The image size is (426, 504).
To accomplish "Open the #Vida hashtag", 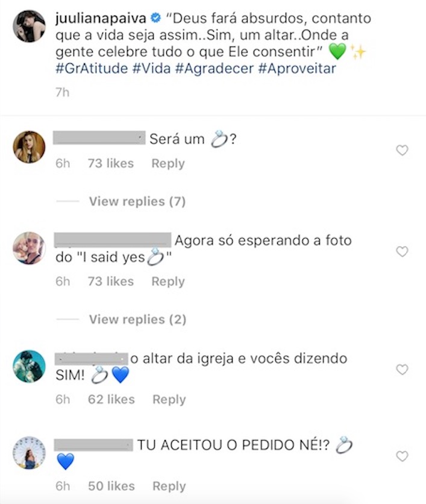I will pyautogui.click(x=152, y=69).
